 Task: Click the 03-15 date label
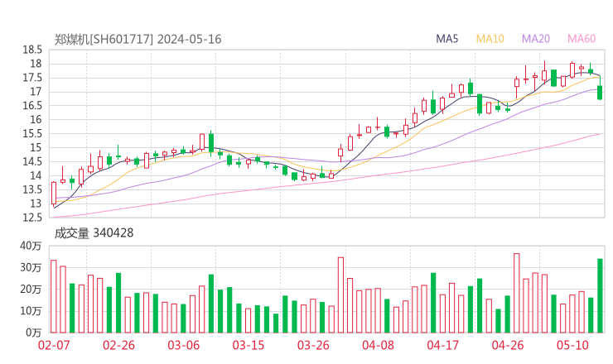[249, 345]
